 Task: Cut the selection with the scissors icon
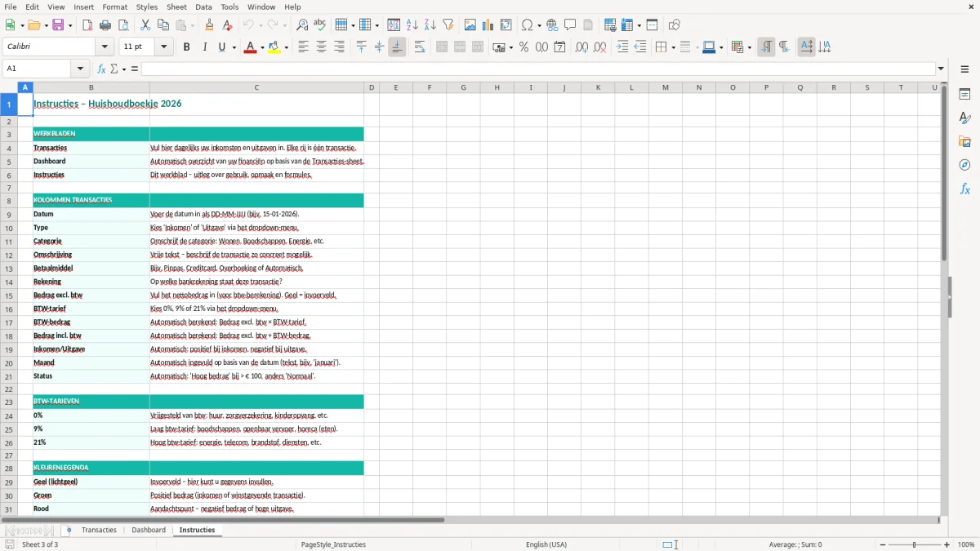pyautogui.click(x=145, y=25)
